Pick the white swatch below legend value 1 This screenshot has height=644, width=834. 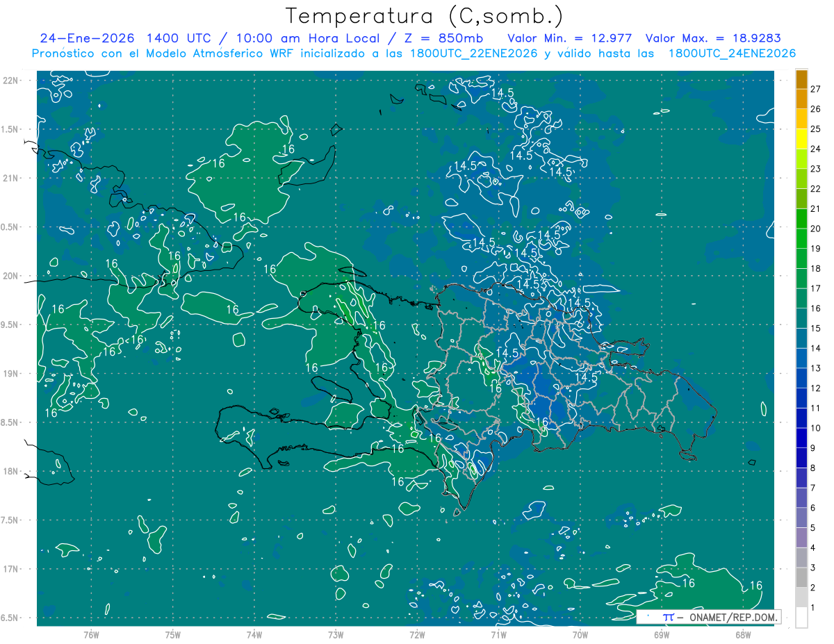point(801,618)
